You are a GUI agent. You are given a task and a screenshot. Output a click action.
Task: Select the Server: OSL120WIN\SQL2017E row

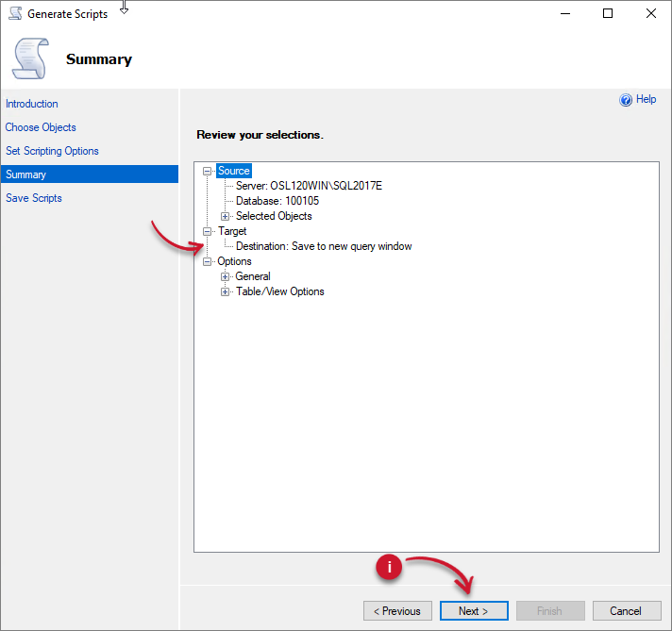[309, 186]
